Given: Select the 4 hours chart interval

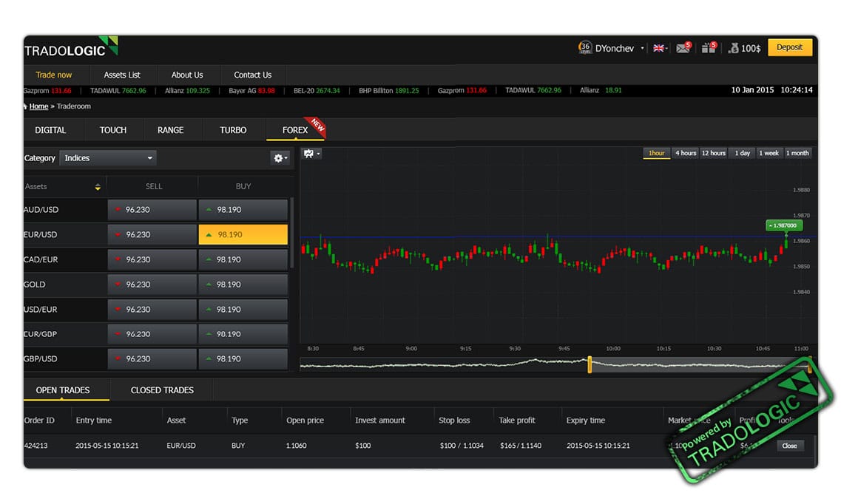Looking at the screenshot, I should pos(685,153).
